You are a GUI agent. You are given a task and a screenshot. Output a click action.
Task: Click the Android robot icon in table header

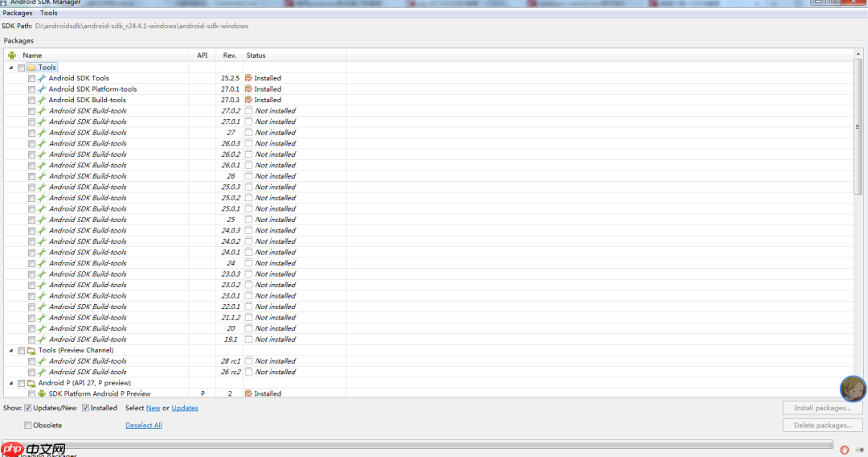click(x=11, y=56)
